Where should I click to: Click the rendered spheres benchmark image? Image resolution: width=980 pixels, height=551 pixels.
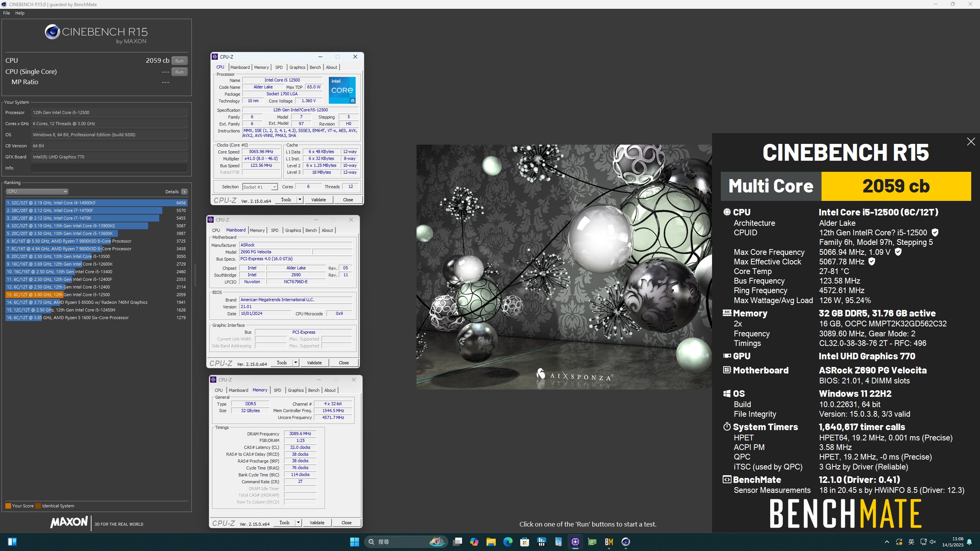click(564, 267)
